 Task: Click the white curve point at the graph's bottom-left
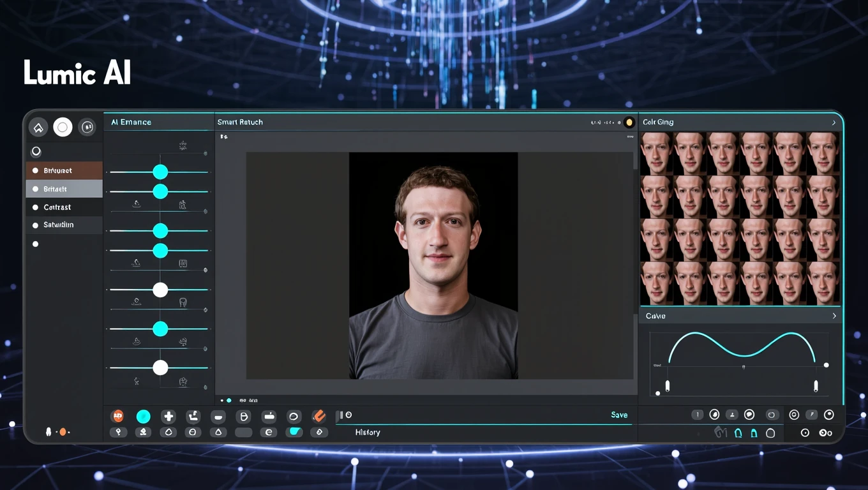(x=658, y=393)
